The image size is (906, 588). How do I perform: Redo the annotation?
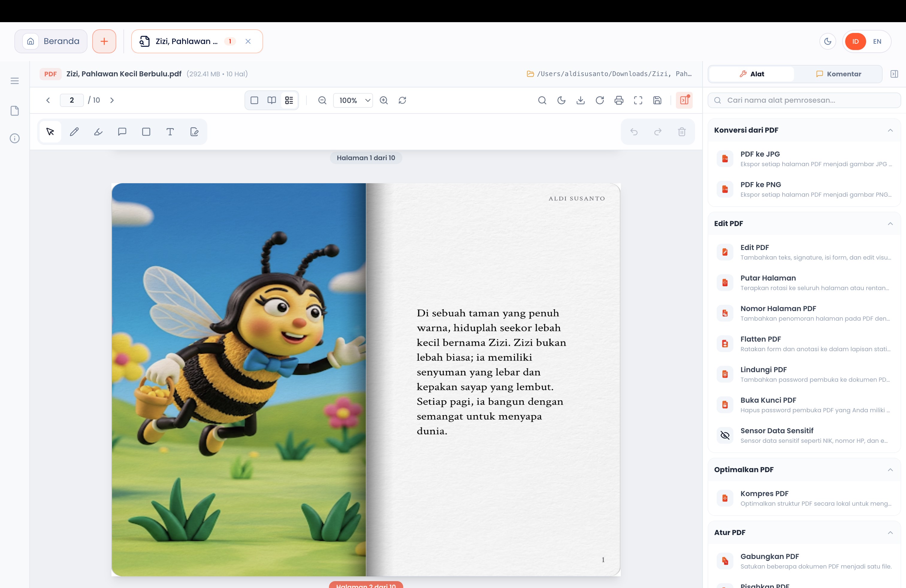pos(658,132)
